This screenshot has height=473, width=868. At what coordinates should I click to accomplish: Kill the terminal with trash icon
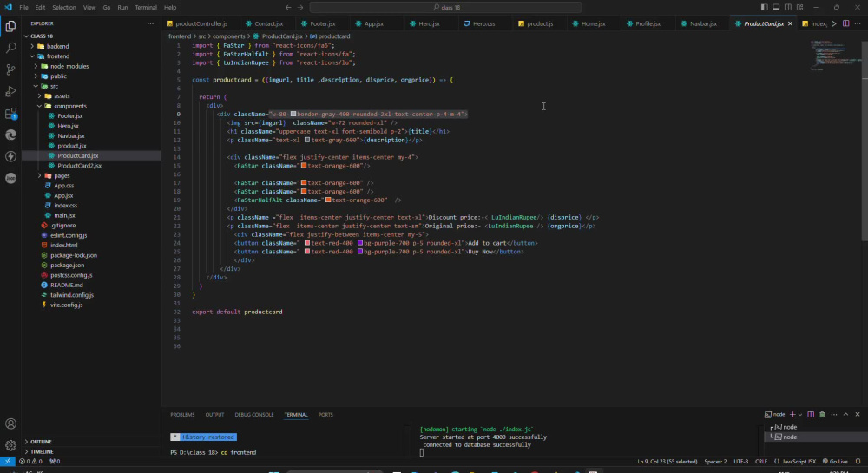822,414
